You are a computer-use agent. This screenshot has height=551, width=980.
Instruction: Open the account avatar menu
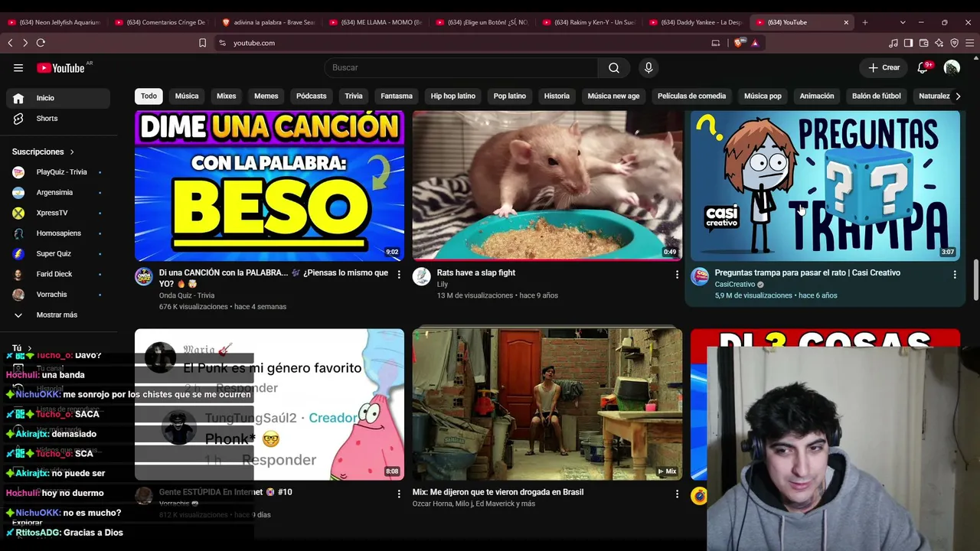tap(952, 67)
